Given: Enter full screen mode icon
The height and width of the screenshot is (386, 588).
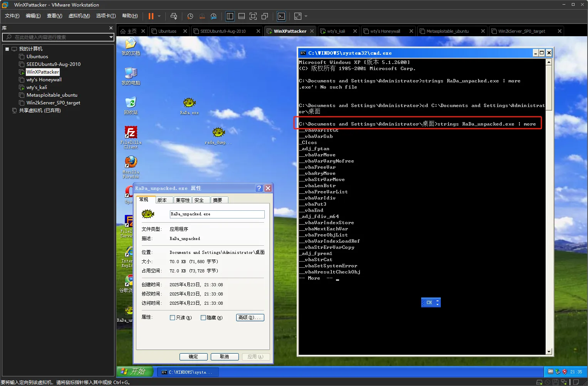Looking at the screenshot, I should click(253, 16).
